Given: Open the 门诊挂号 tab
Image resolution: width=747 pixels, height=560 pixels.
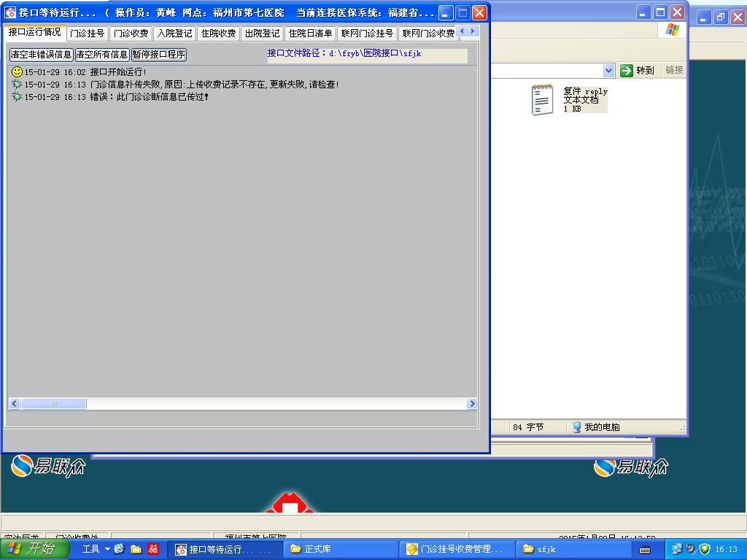Looking at the screenshot, I should coord(88,34).
